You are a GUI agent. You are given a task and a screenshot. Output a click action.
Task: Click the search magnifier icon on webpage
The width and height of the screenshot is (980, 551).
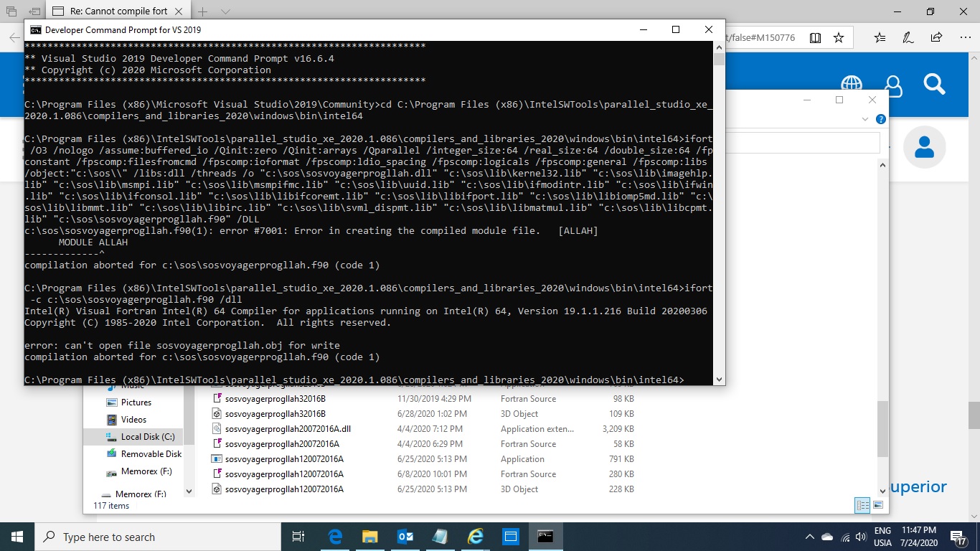934,84
